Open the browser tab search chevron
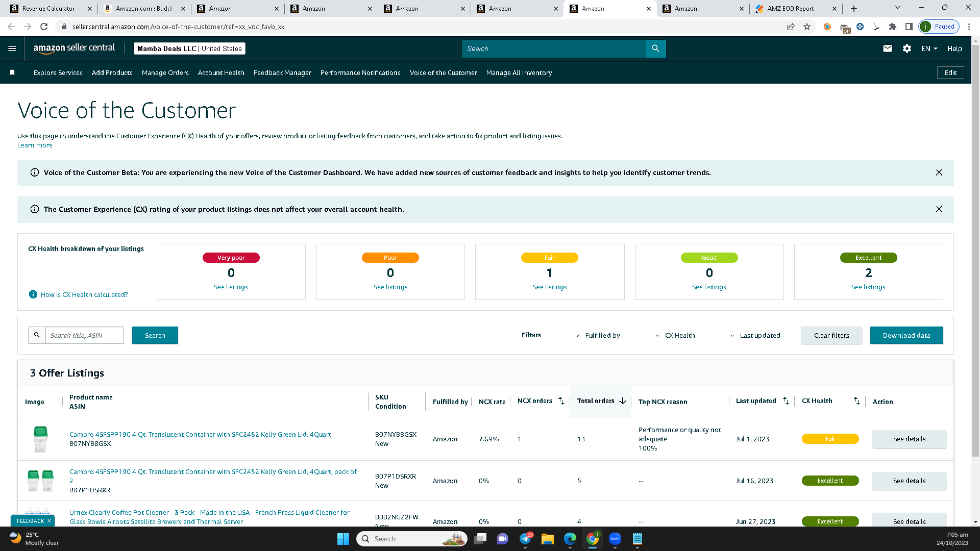This screenshot has height=551, width=980. coord(898,8)
